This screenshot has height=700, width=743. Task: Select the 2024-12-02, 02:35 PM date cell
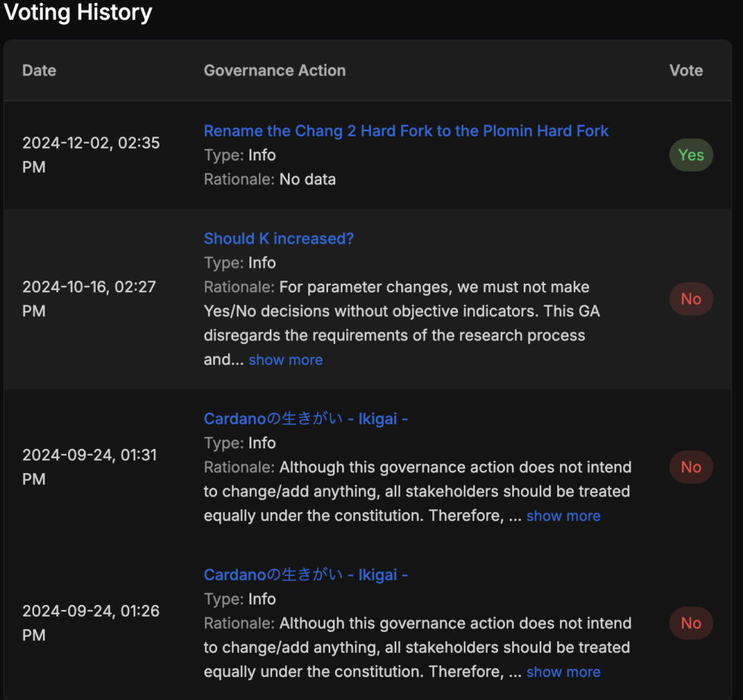[91, 155]
